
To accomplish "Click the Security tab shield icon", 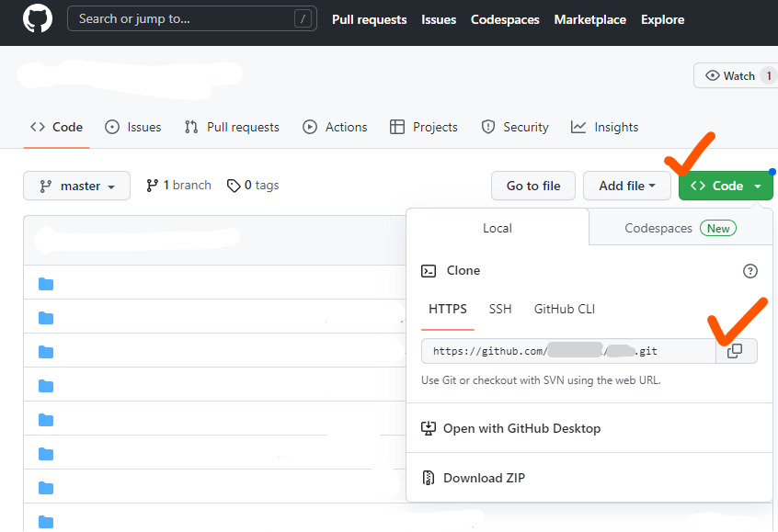I will click(488, 127).
